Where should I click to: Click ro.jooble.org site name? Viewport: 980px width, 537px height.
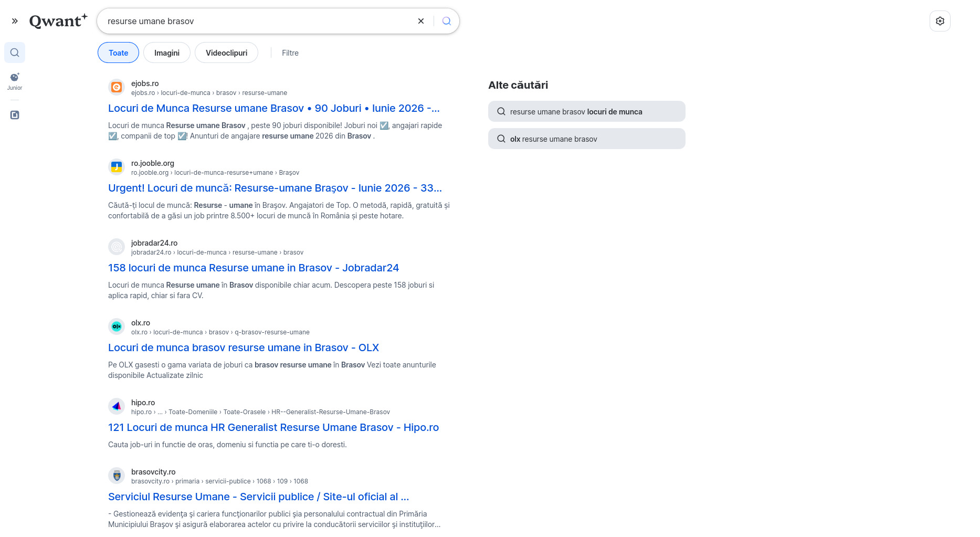click(153, 163)
